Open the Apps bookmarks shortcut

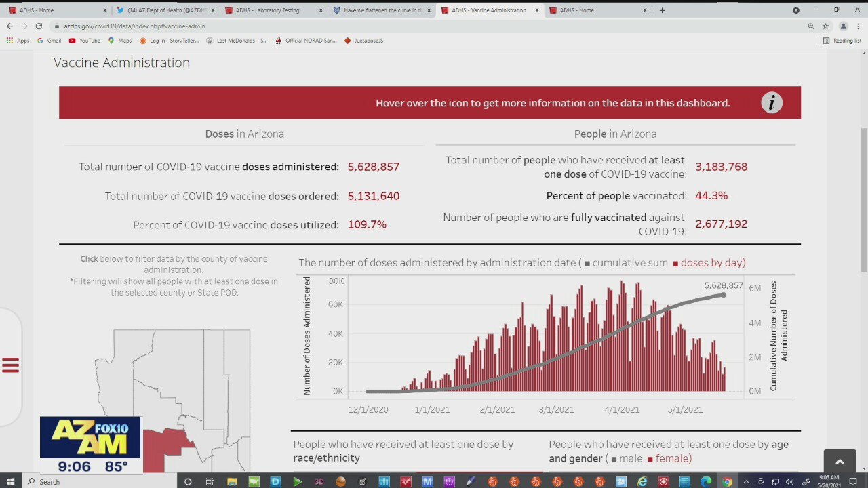(x=18, y=41)
